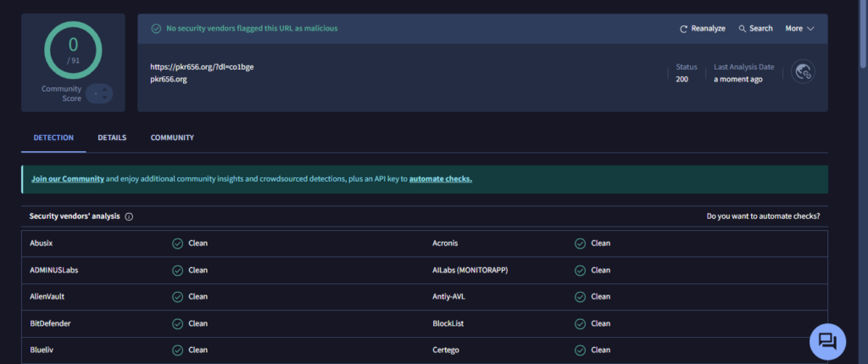868x364 pixels.
Task: Switch to the DETECTION tab
Action: pyautogui.click(x=53, y=137)
